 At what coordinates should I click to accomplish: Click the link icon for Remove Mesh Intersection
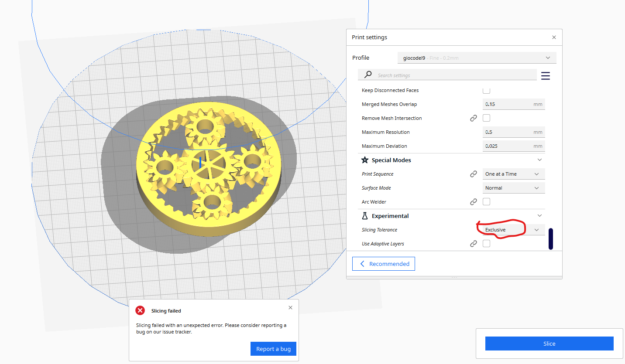click(474, 118)
